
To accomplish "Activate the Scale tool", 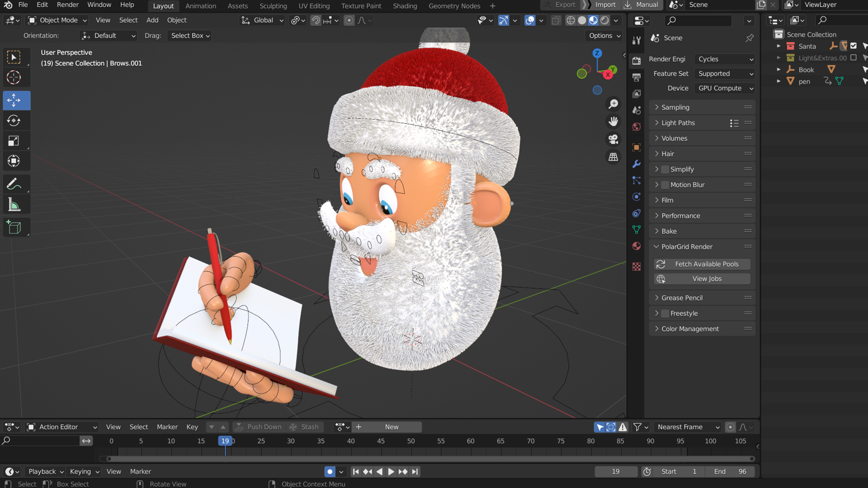I will coord(14,141).
